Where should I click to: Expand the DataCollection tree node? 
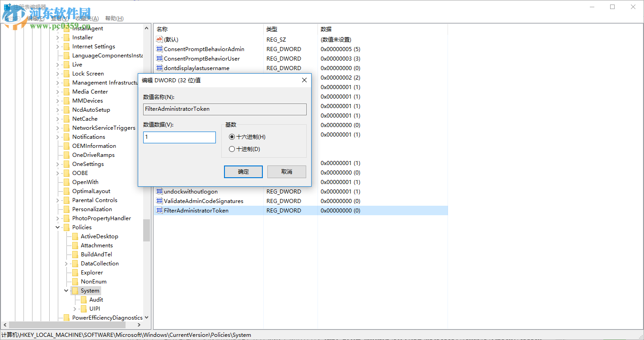66,263
